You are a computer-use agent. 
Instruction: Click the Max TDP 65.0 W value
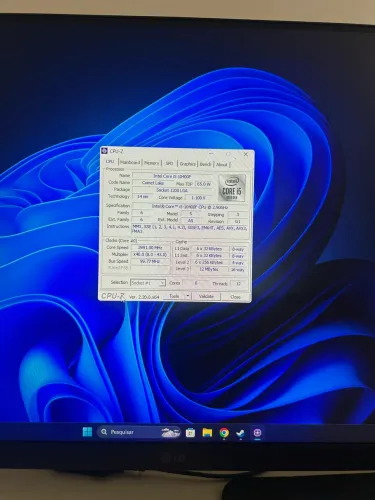point(204,184)
